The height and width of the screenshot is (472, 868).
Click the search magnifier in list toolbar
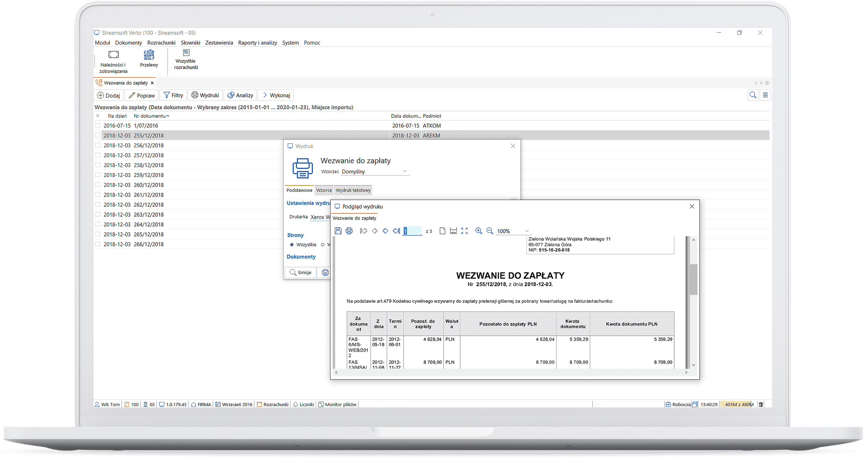(x=753, y=95)
